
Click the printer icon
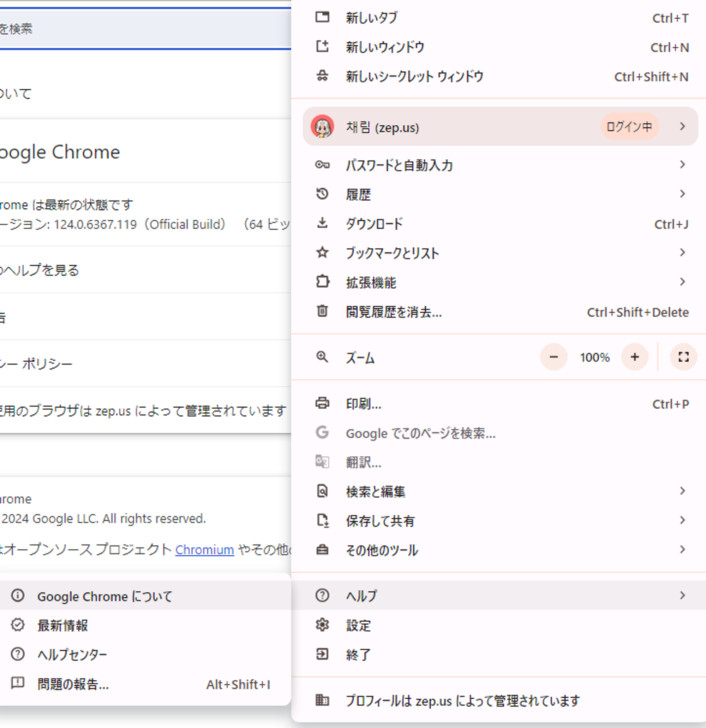(x=322, y=403)
